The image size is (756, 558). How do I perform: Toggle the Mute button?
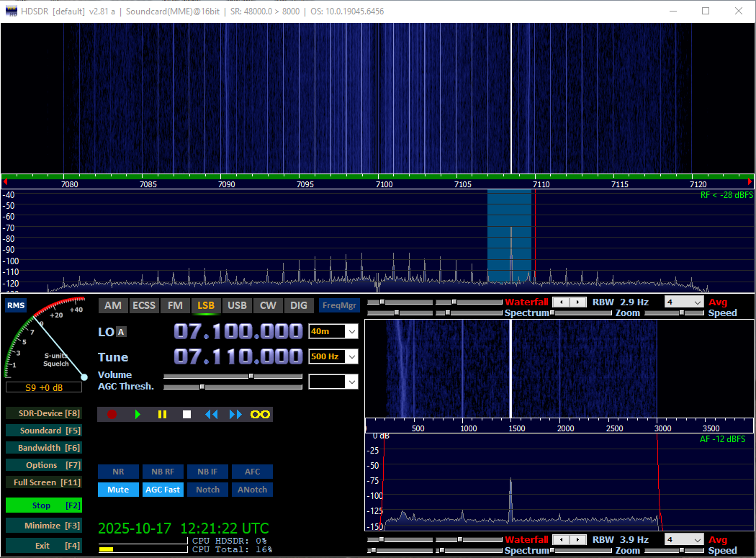pyautogui.click(x=118, y=490)
